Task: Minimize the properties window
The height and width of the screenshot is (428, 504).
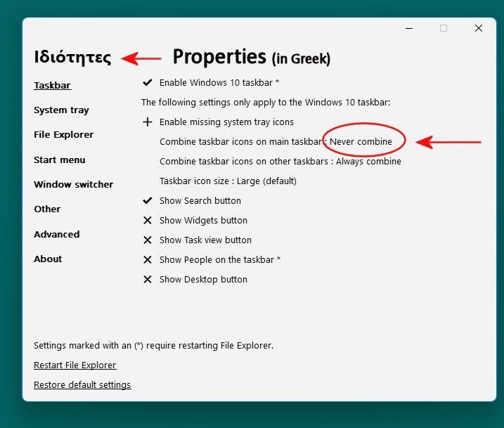Action: (409, 29)
